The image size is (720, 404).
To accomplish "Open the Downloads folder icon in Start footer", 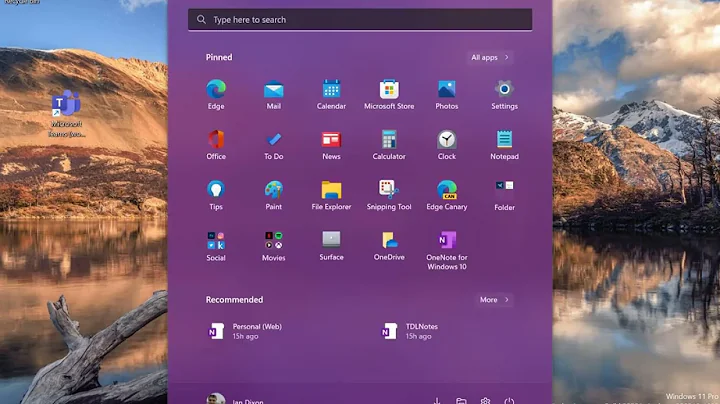I will 437,401.
